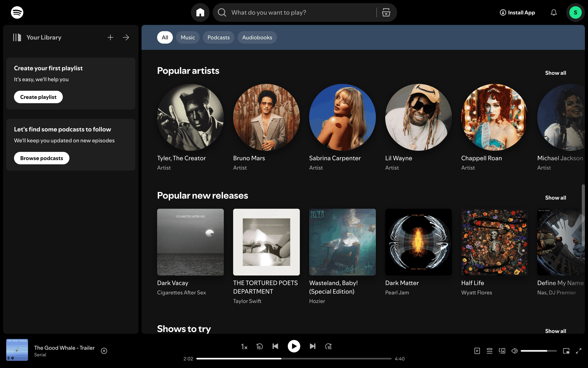This screenshot has width=588, height=368.
Task: Click 'Shows to try' heading
Action: [x=184, y=329]
